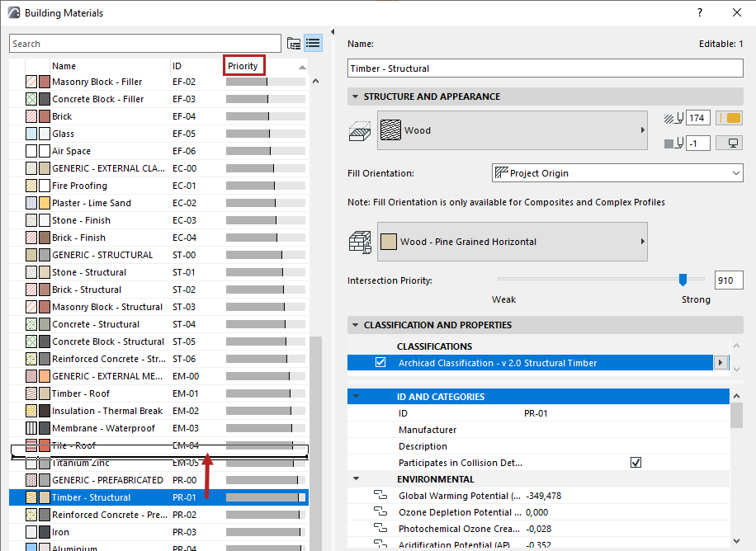
Task: Collapse left panel with the arrow icon
Action: point(333,32)
